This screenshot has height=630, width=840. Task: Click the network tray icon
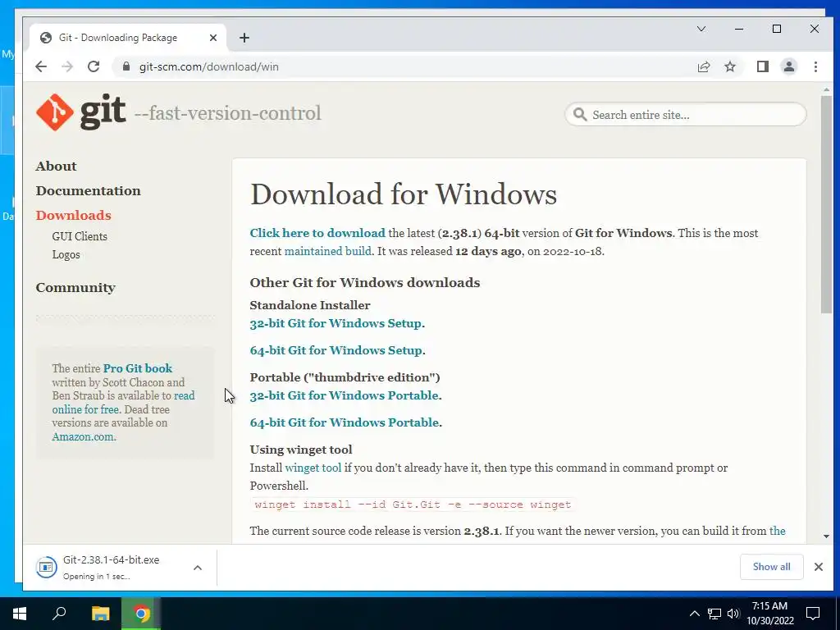[x=714, y=614]
